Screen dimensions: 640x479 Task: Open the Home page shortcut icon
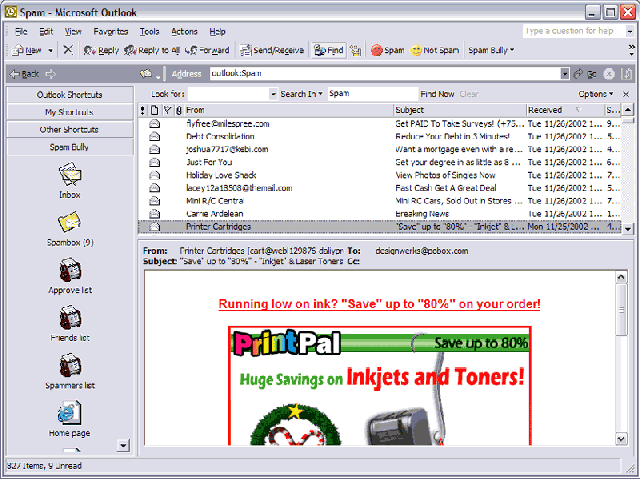pyautogui.click(x=70, y=412)
